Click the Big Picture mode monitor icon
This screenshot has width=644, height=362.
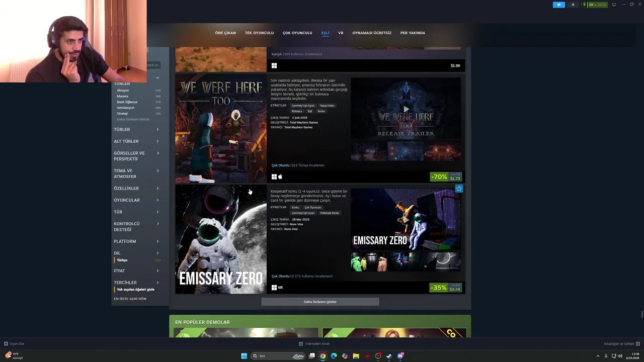pos(614,5)
